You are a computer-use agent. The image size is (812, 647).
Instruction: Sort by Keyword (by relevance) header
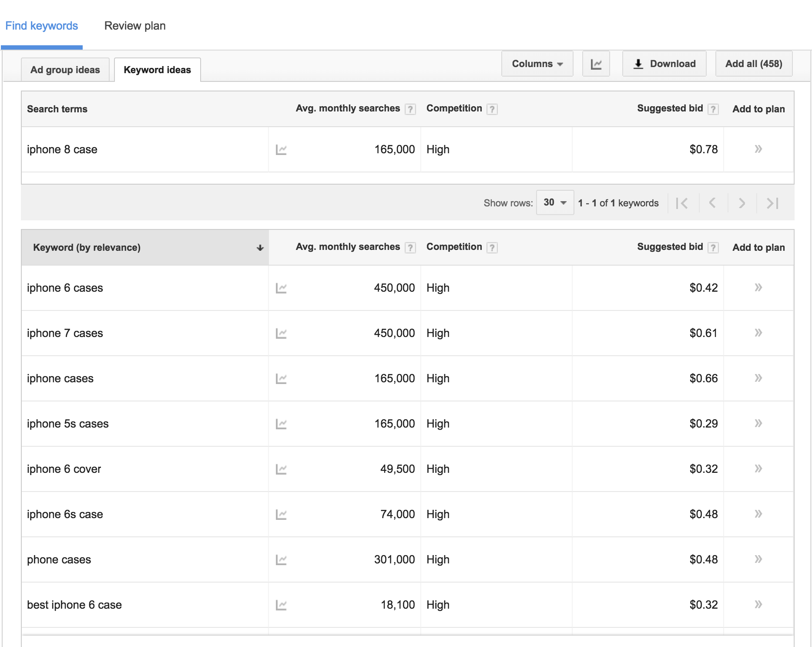145,247
